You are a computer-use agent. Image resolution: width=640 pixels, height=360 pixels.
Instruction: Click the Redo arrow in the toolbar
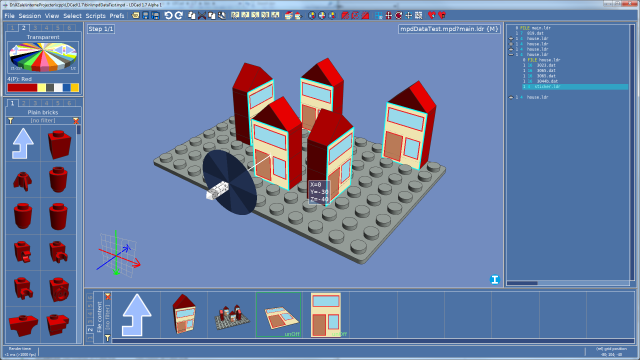coord(178,16)
